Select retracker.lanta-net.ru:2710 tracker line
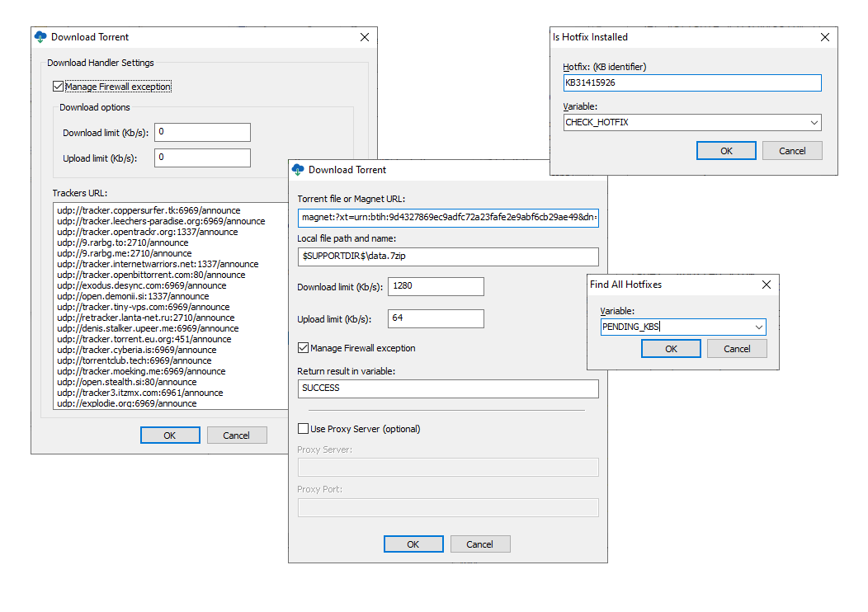The image size is (868, 612). (145, 318)
